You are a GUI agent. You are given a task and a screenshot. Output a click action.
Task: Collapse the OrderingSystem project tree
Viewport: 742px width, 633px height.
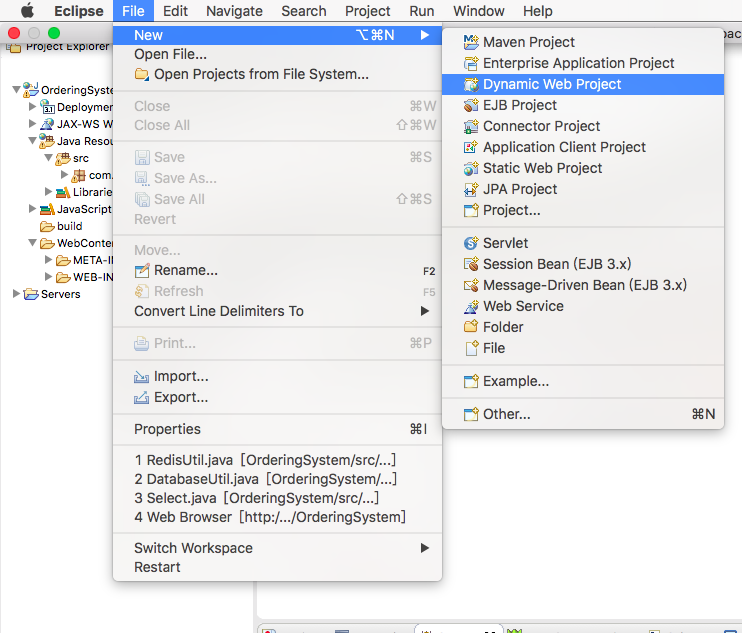[16, 89]
